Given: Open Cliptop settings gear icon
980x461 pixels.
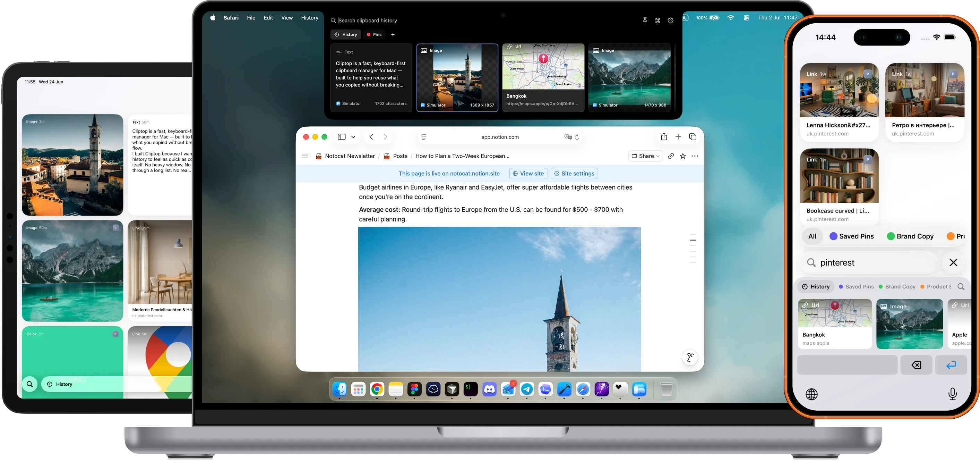Looking at the screenshot, I should 670,20.
